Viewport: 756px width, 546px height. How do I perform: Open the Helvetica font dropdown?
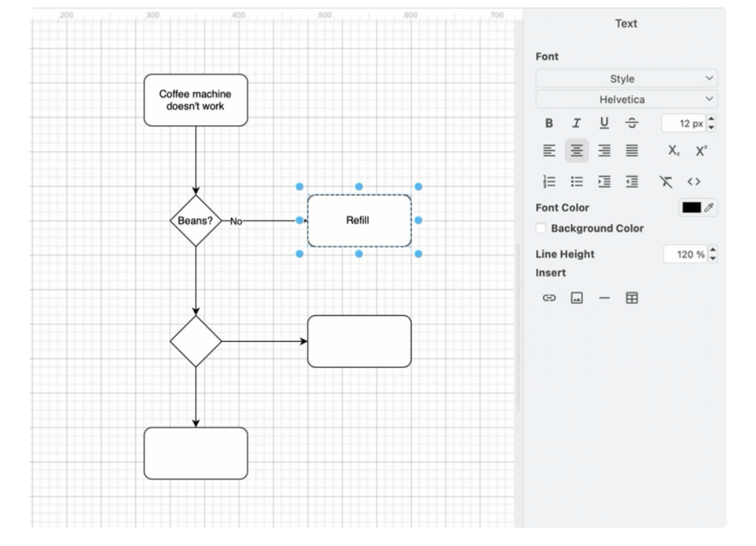pos(626,100)
